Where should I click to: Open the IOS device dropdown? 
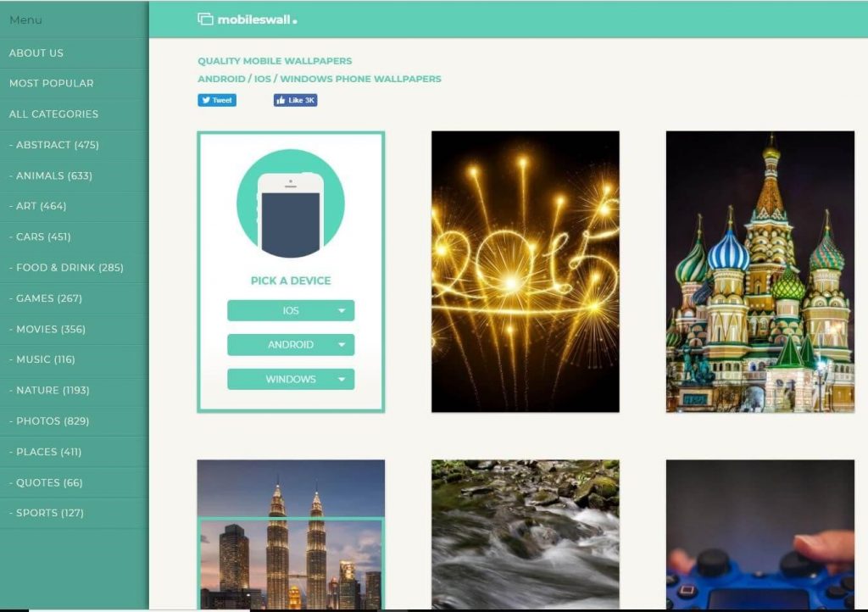point(291,310)
